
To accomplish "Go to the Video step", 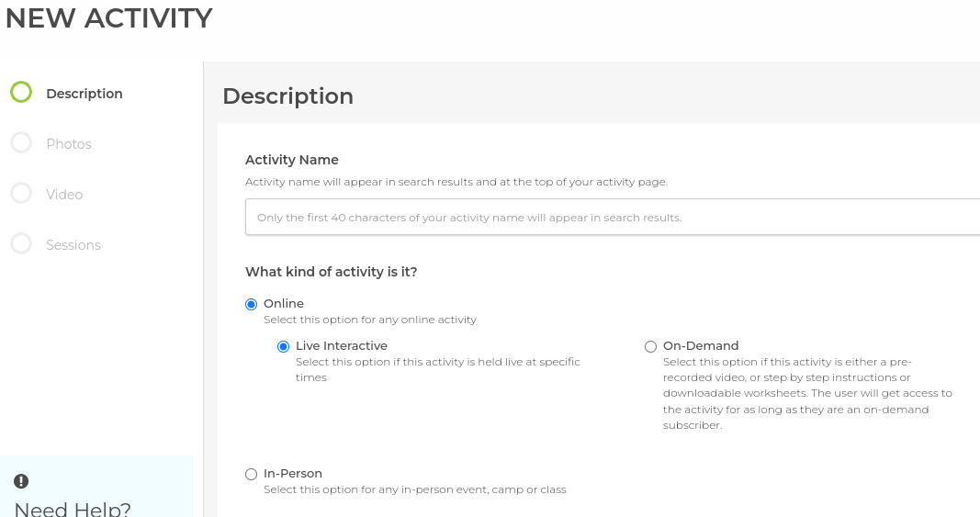I will (64, 195).
